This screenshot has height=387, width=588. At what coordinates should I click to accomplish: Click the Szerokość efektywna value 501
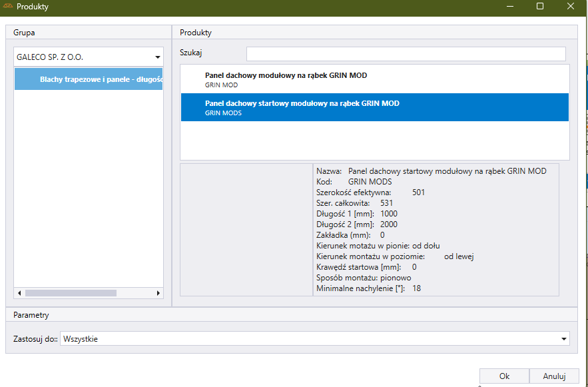click(x=418, y=193)
